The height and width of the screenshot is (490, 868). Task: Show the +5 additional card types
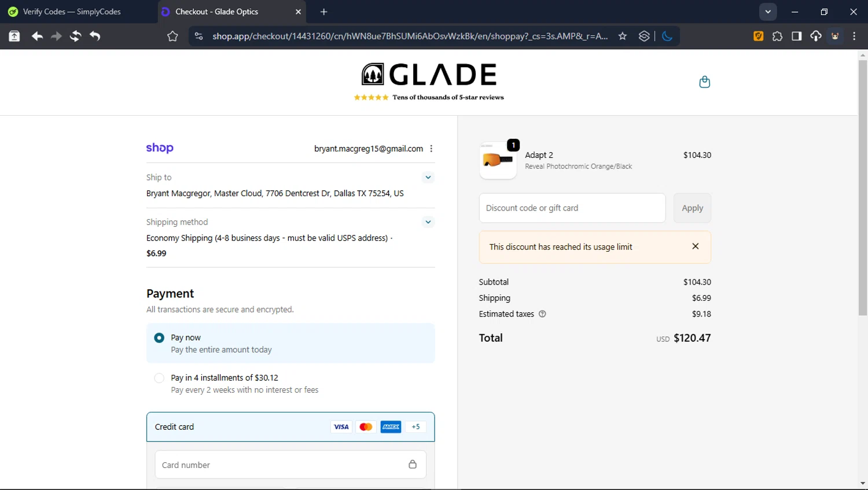pos(415,427)
